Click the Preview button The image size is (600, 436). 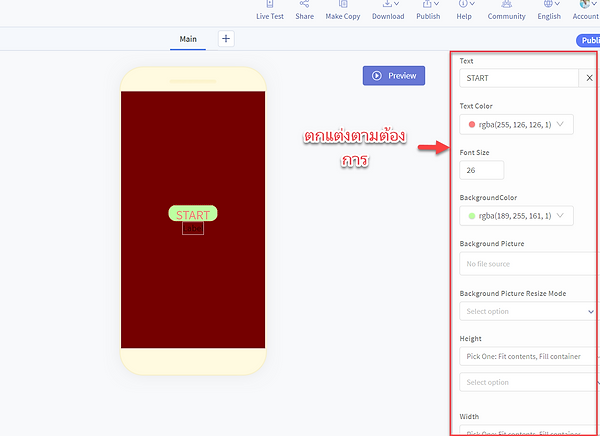click(394, 75)
